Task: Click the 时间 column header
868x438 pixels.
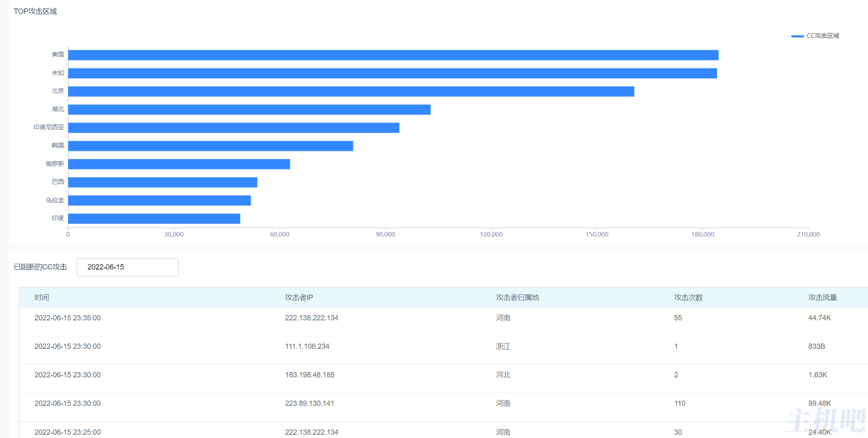Action: point(41,298)
